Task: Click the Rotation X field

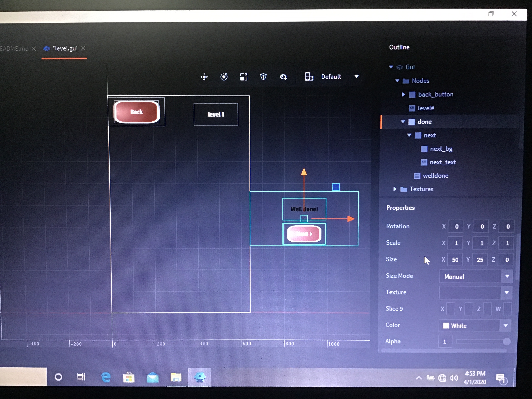Action: (455, 226)
